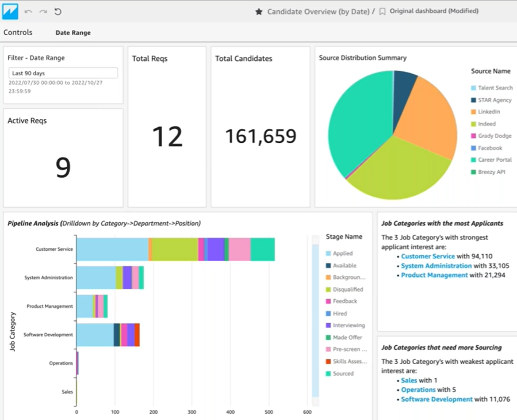Viewport: 517px width, 420px height.
Task: Click the redo arrow icon
Action: coord(43,12)
